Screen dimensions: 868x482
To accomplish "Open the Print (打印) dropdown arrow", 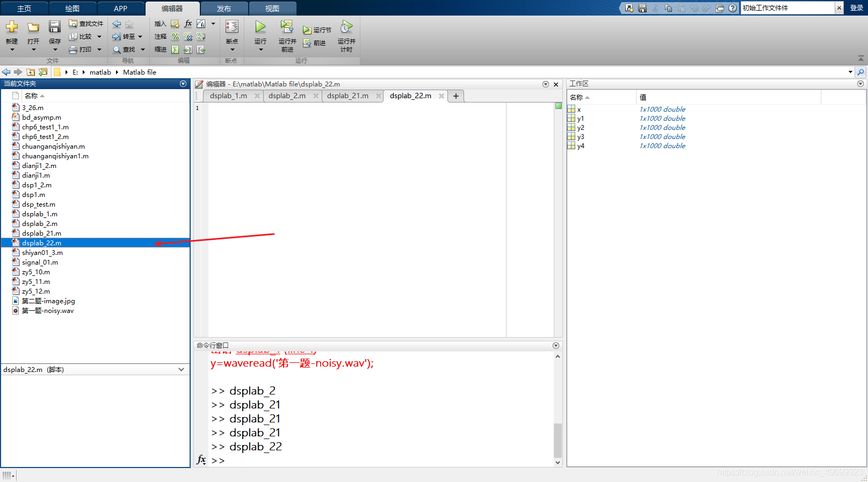I will pos(99,49).
